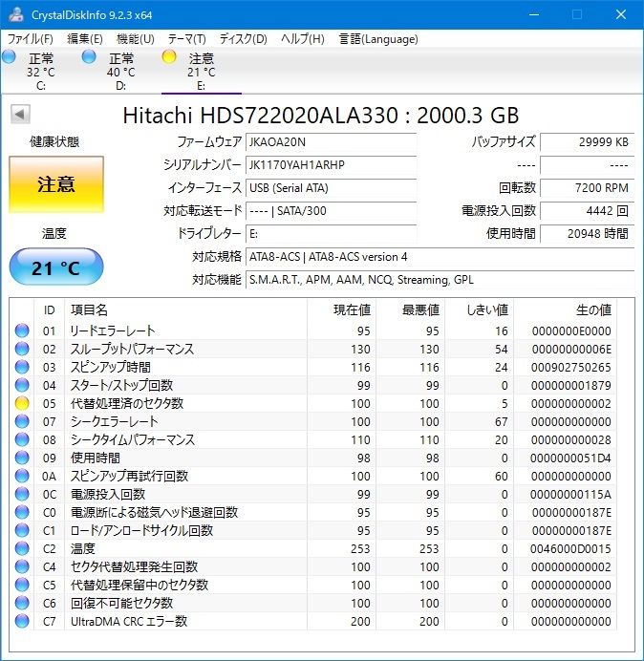Click the rotation rate field 7200 RPM
The height and width of the screenshot is (661, 644).
587,187
